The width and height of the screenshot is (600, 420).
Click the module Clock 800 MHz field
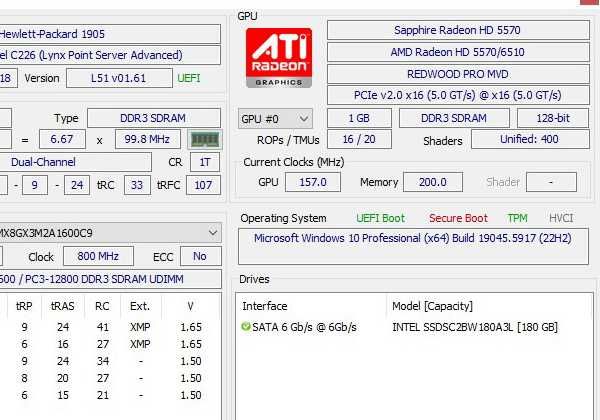[98, 256]
